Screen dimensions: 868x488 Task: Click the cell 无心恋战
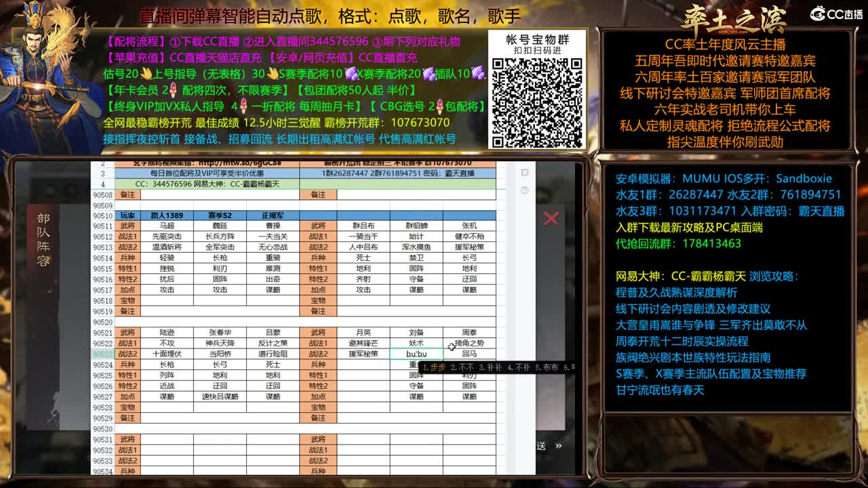[273, 247]
